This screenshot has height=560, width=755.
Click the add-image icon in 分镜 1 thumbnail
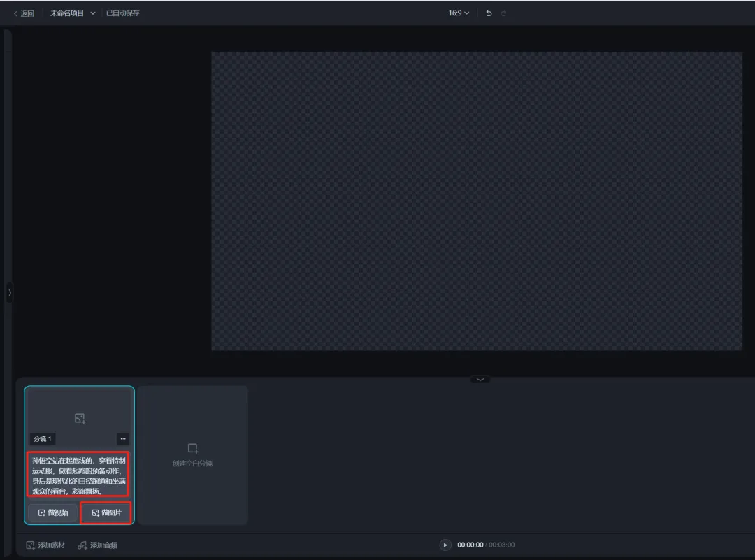(x=80, y=418)
